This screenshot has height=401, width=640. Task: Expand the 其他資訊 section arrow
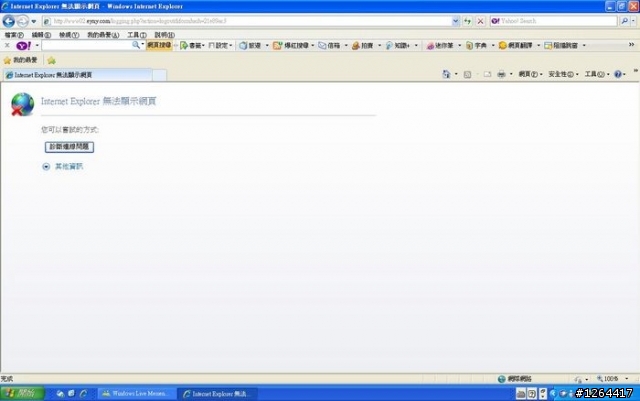point(46,167)
